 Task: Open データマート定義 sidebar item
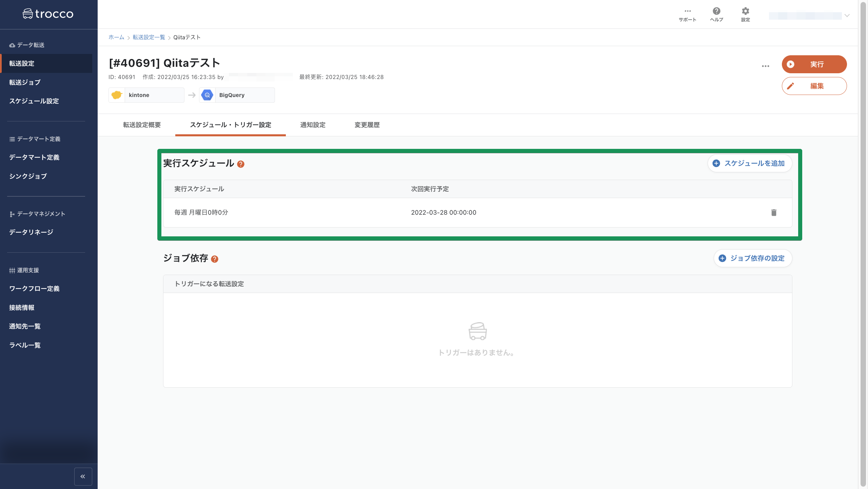[x=34, y=157]
